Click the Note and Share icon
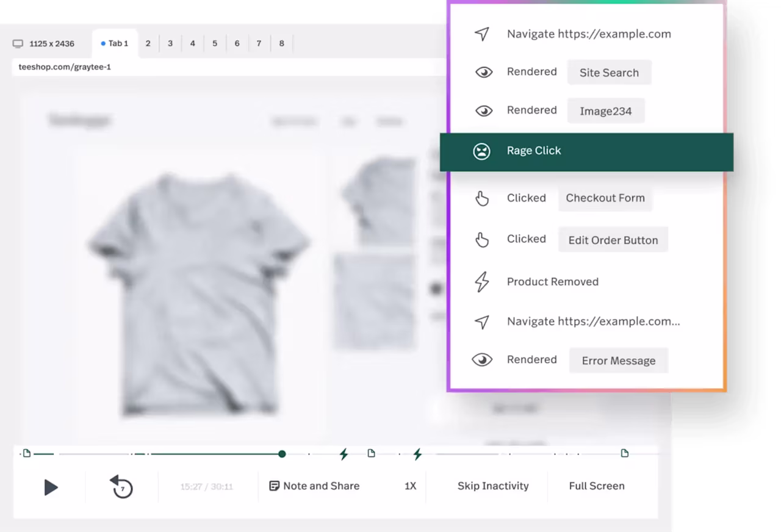This screenshot has width=781, height=532. click(x=274, y=486)
